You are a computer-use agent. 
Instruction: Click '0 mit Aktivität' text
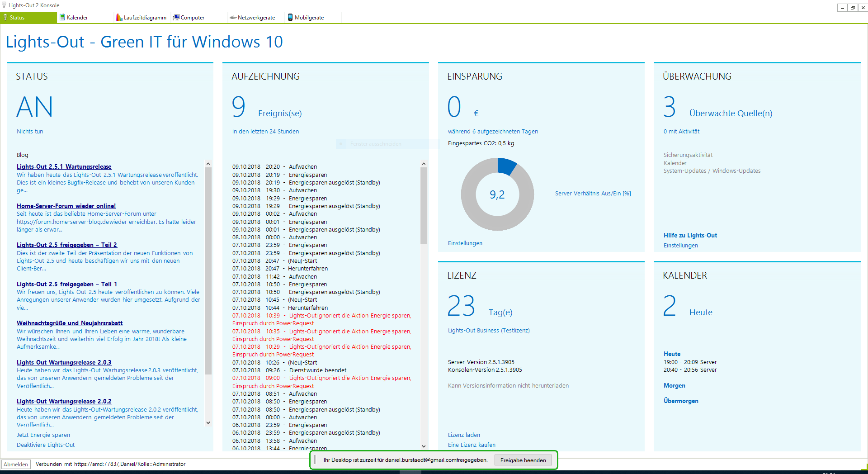click(x=681, y=131)
